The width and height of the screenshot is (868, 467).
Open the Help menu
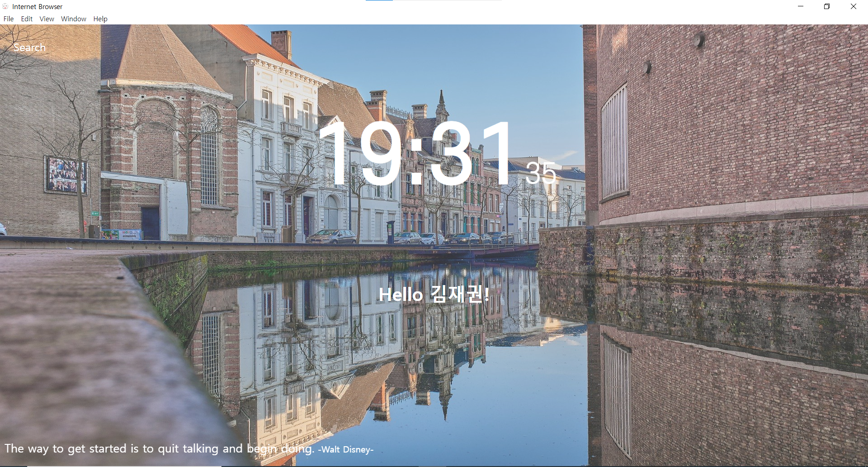tap(100, 19)
